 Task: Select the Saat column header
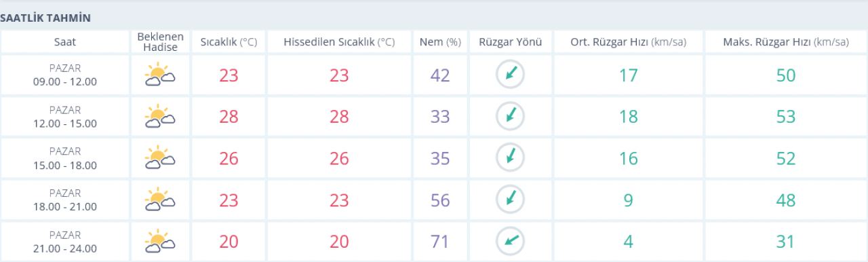coord(65,41)
